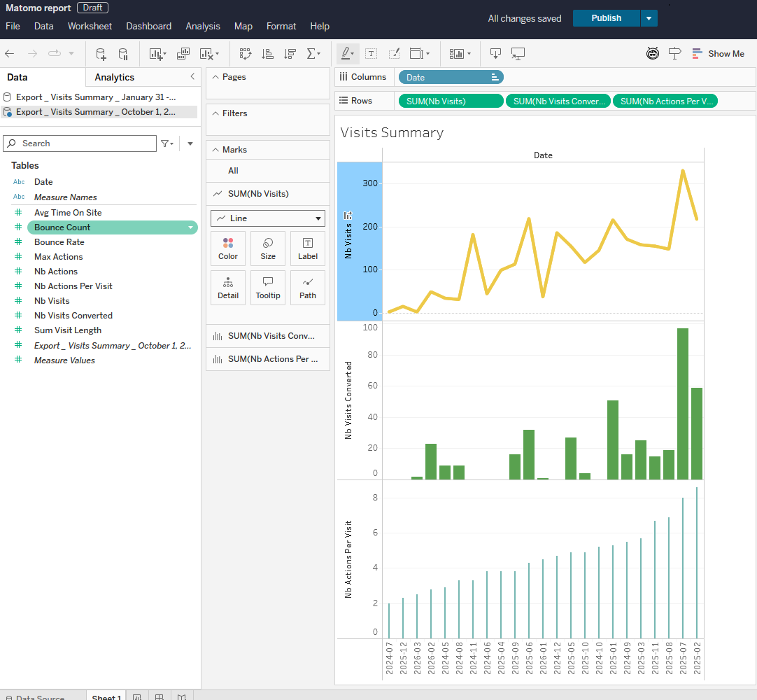757x700 pixels.
Task: Activate Sort Ascending on the toolbar
Action: click(x=267, y=53)
